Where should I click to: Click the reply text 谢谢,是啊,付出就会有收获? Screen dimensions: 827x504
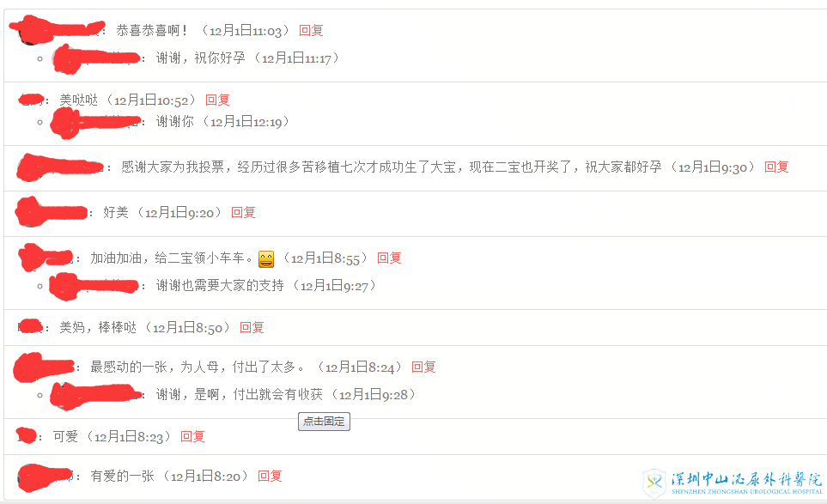coord(239,394)
